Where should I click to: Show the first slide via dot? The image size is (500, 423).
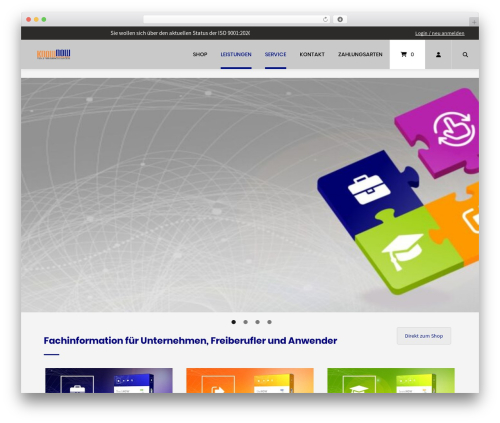point(234,322)
